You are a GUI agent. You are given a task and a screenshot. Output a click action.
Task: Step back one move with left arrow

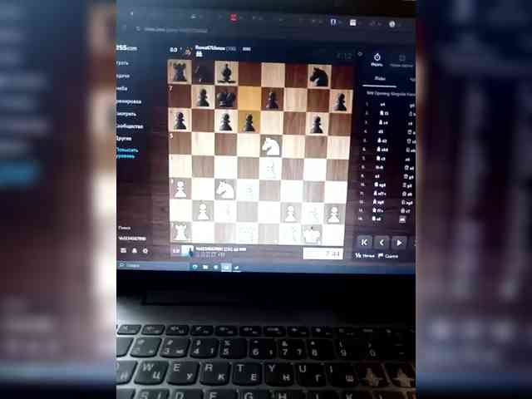click(382, 242)
